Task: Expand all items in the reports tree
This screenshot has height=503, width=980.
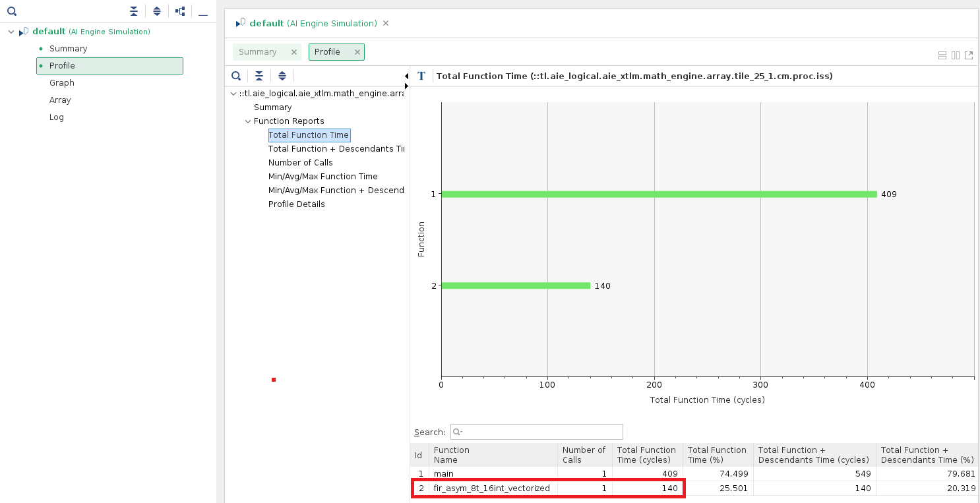Action: tap(157, 11)
